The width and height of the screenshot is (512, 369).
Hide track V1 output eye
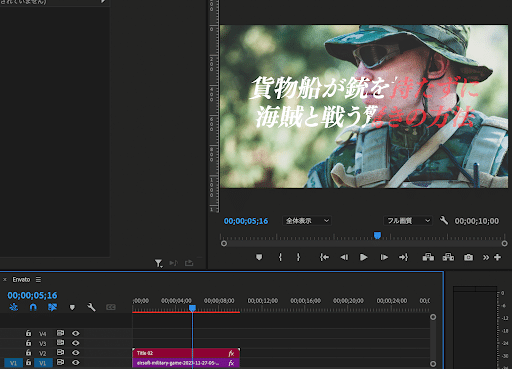pyautogui.click(x=76, y=363)
